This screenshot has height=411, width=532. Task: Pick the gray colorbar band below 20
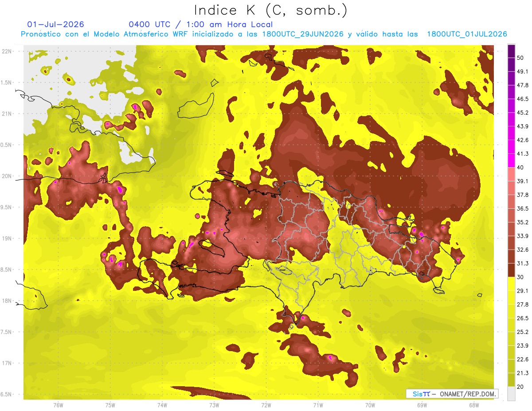[x=511, y=394]
